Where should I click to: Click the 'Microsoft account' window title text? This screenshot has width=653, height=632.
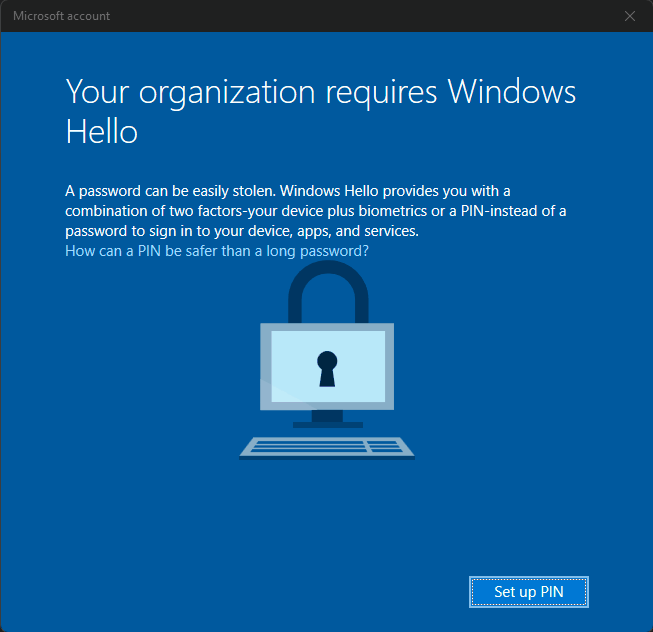pyautogui.click(x=62, y=16)
